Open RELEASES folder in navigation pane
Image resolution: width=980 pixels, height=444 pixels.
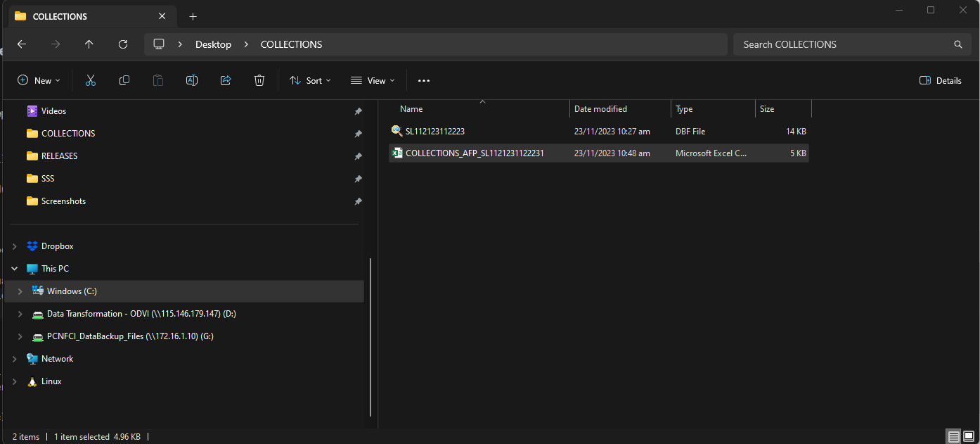click(x=59, y=156)
